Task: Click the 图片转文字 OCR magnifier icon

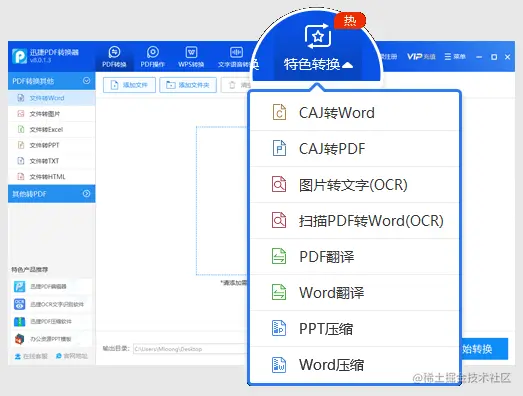Action: [279, 184]
